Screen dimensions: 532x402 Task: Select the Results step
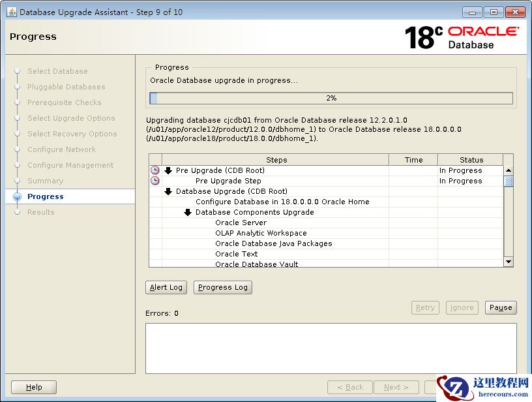click(41, 212)
